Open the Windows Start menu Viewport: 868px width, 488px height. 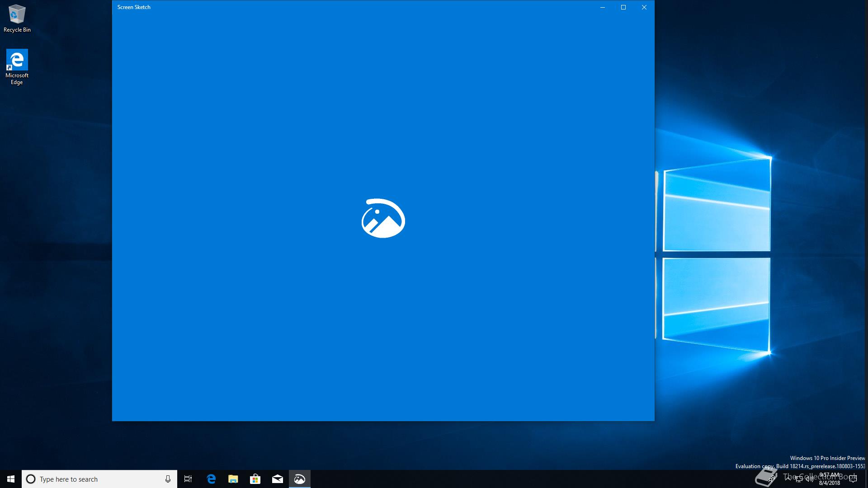point(11,479)
